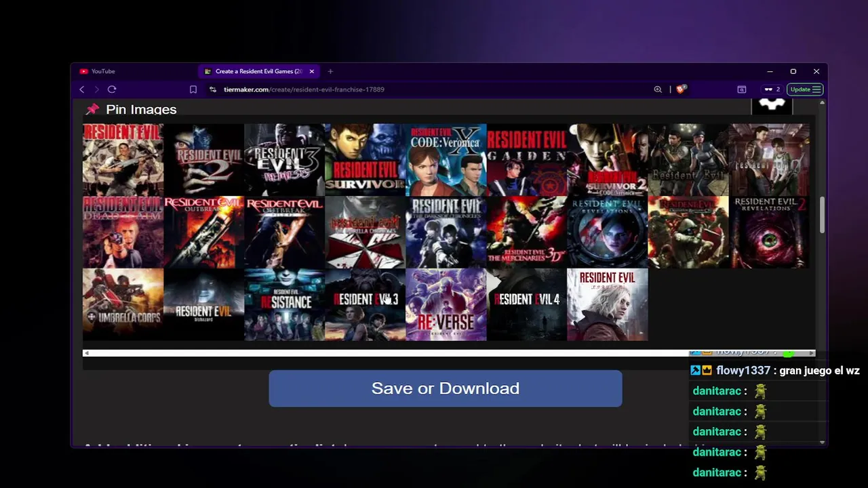Select the Resident Evil biohazard cover

click(203, 305)
